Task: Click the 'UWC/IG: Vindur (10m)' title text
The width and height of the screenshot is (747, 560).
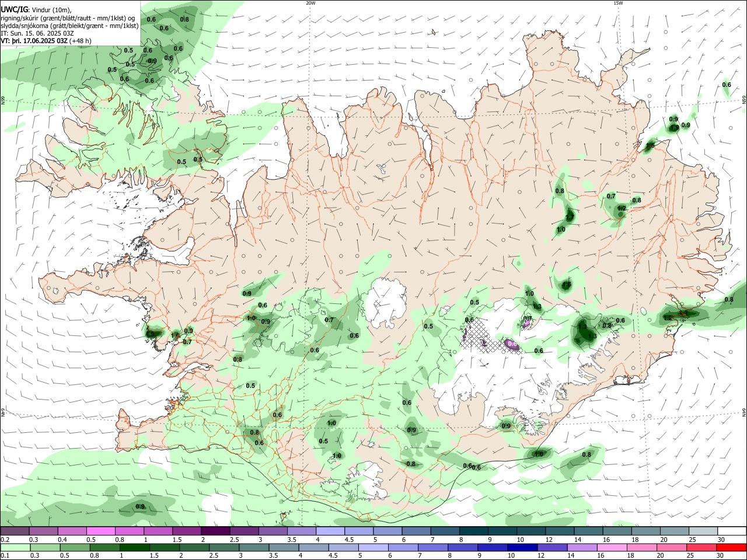Action: [x=36, y=10]
